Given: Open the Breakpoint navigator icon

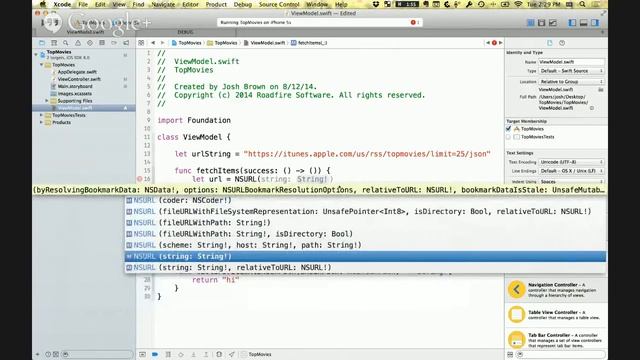Looking at the screenshot, I should pos(114,43).
